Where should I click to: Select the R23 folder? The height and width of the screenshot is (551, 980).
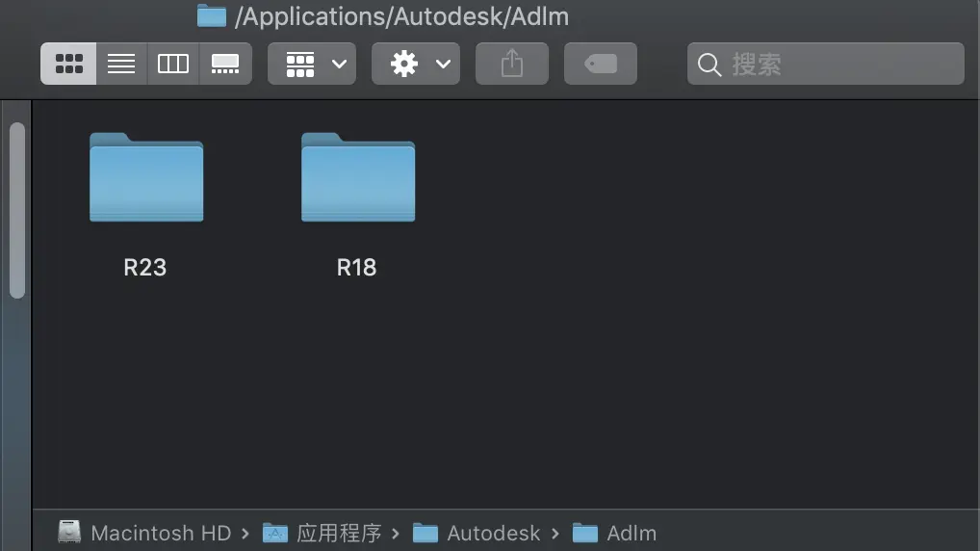click(x=146, y=177)
